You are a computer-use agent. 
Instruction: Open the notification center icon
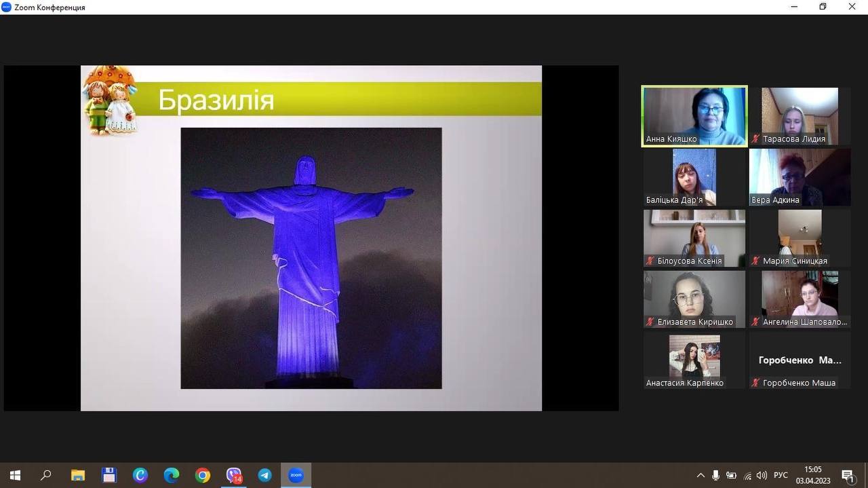click(x=848, y=475)
